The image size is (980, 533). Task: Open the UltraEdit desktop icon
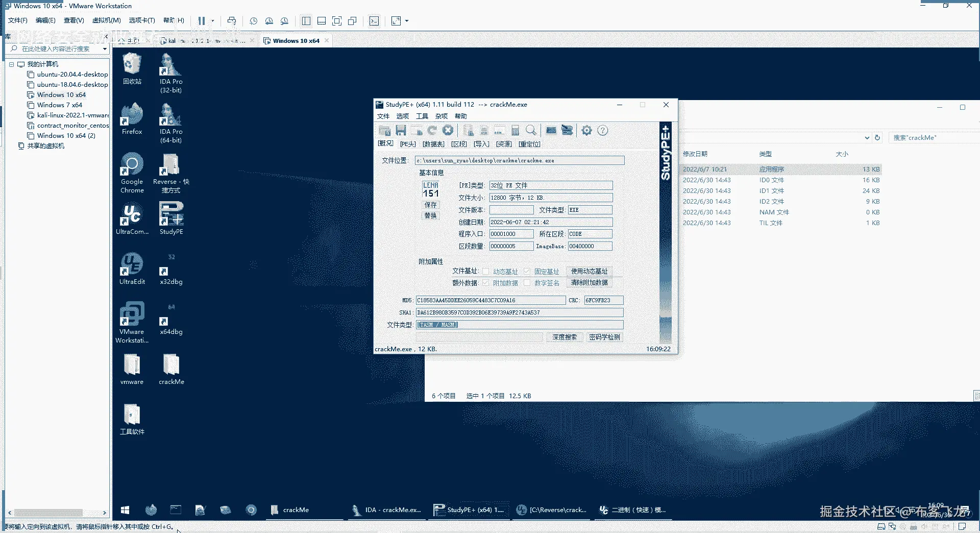coord(132,269)
